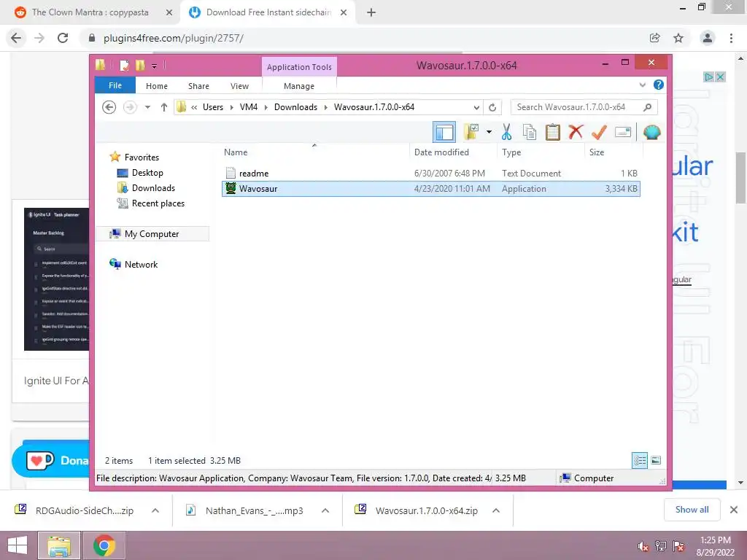Open the folder options dropdown arrow
The height and width of the screenshot is (560, 747).
[x=489, y=132]
